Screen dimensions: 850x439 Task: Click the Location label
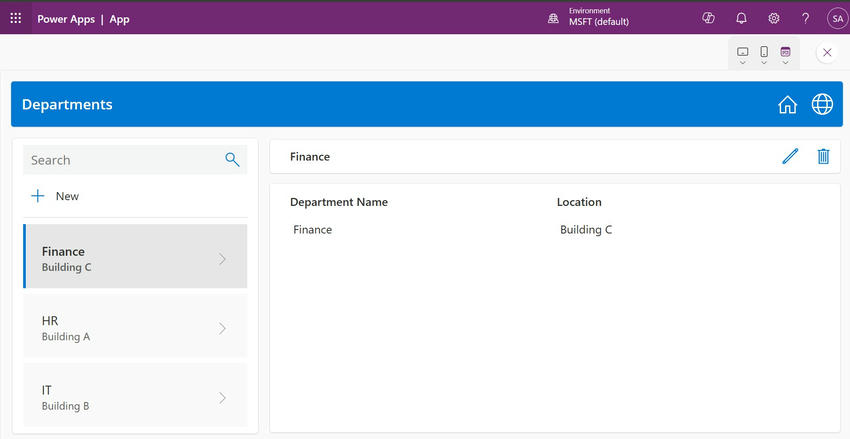point(579,202)
